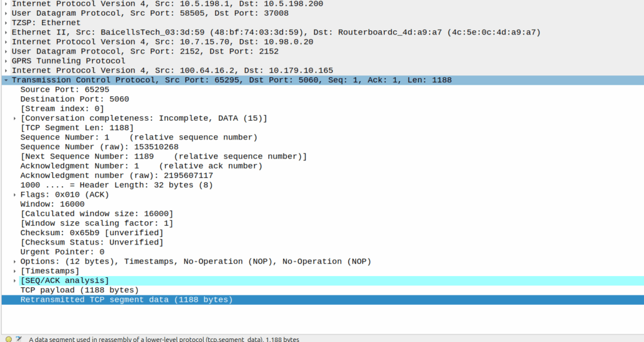Expand IPv4 layer with source 100.64.16.2
Image resolution: width=644 pixels, height=342 pixels.
tap(6, 70)
